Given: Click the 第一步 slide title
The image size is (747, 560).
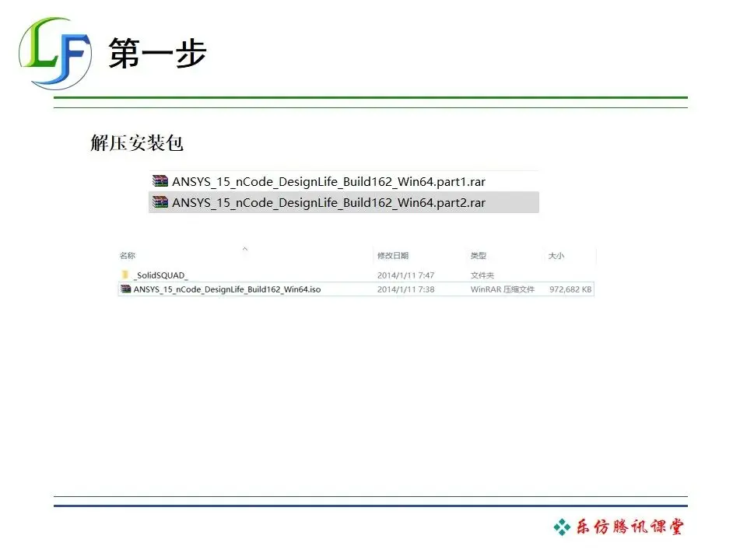Looking at the screenshot, I should [157, 54].
